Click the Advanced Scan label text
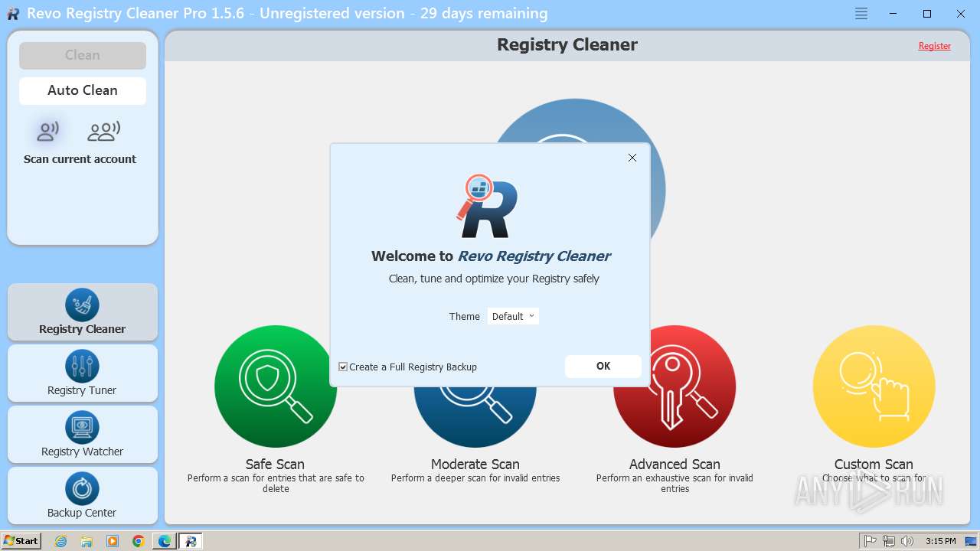This screenshot has height=551, width=980. pyautogui.click(x=675, y=465)
